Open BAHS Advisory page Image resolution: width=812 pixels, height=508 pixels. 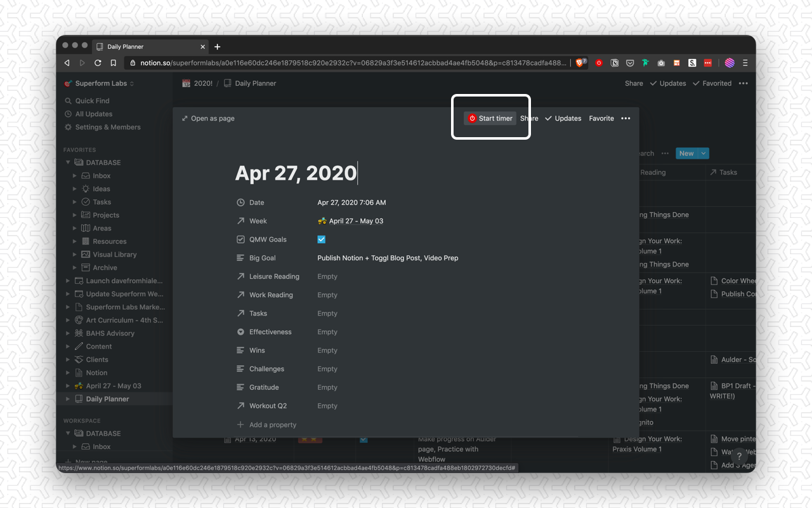[110, 333]
